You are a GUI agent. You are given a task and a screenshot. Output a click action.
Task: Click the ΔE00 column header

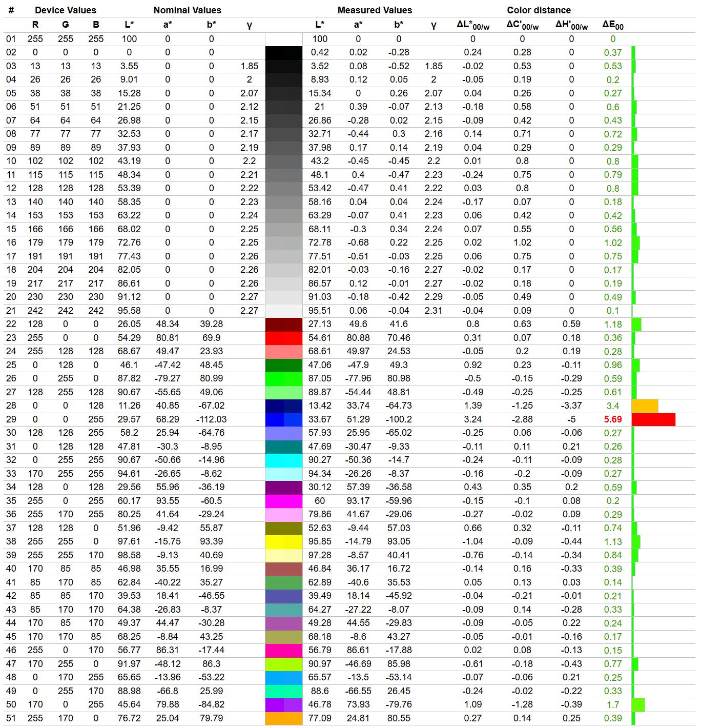click(613, 25)
